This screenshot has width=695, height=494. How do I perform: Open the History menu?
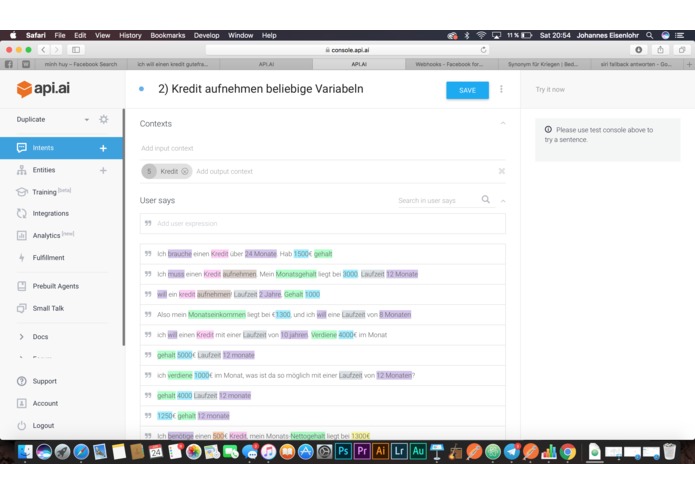(130, 35)
